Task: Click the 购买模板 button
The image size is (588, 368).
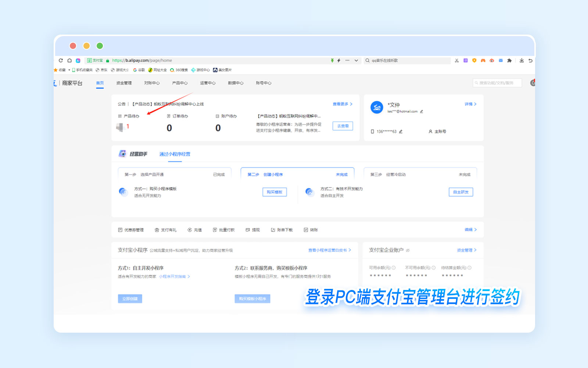Action: 275,192
